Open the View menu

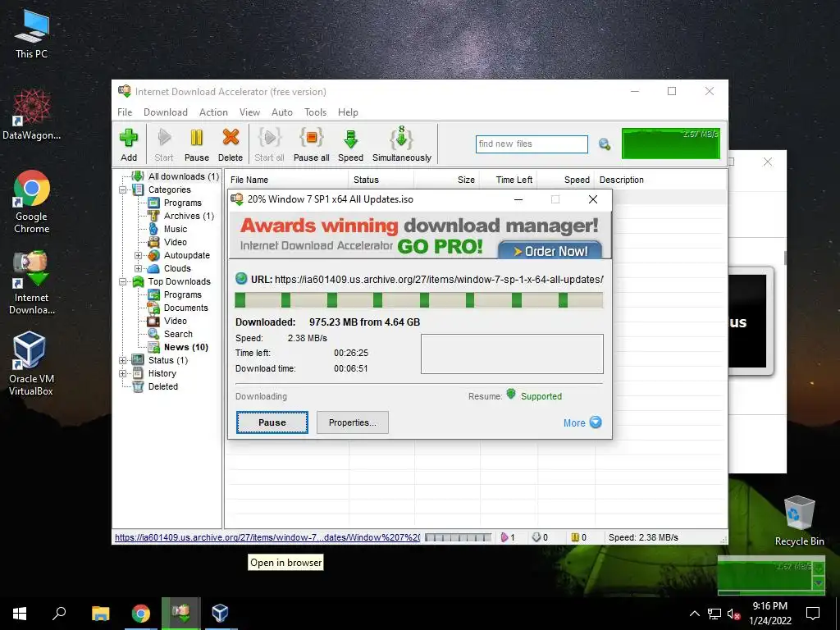click(249, 112)
